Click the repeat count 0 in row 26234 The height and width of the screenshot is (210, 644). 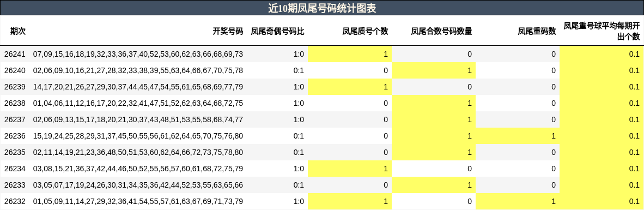pos(554,169)
